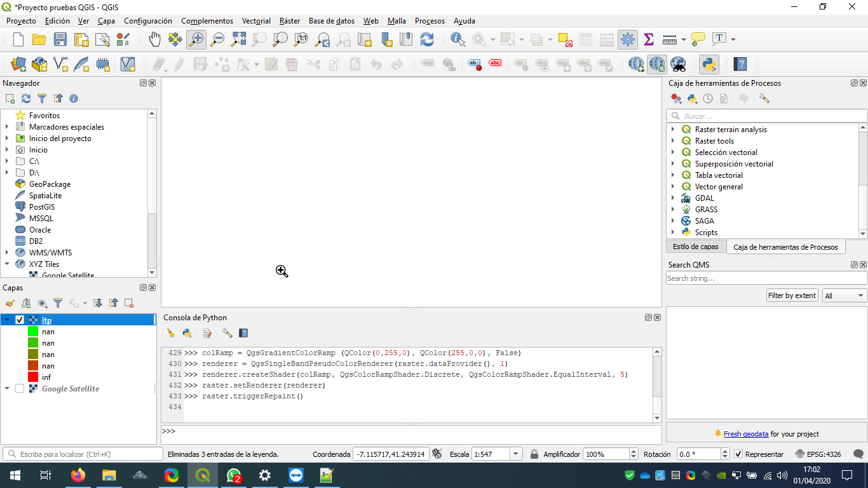Save project with the floppy disk icon
Screen dimensions: 868x488
(60, 39)
